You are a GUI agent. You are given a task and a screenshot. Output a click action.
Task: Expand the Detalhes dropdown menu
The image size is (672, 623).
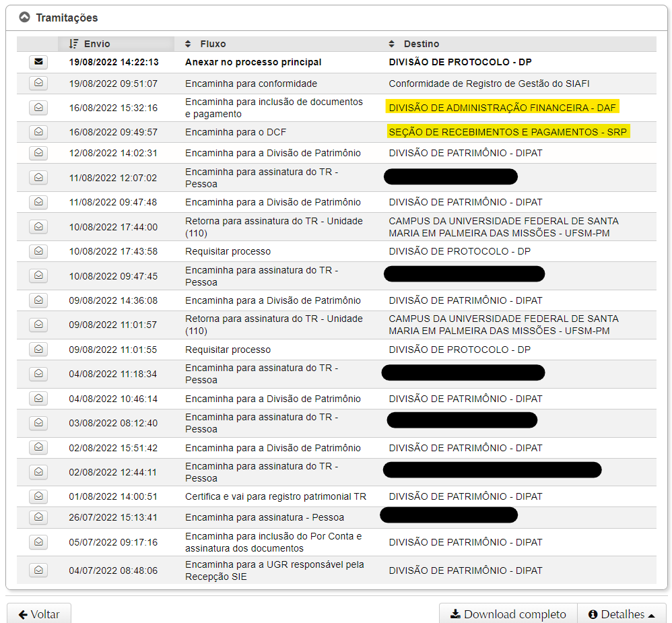(x=621, y=614)
